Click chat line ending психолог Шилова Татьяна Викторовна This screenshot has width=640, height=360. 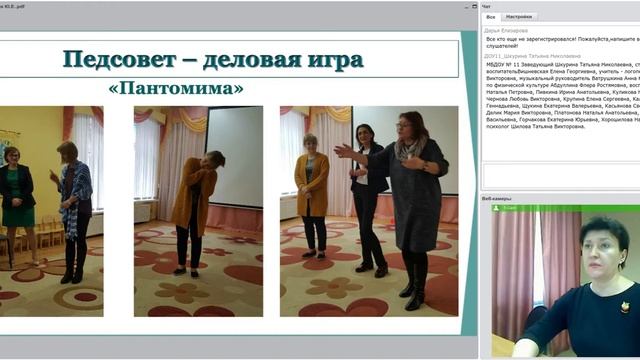click(536, 127)
